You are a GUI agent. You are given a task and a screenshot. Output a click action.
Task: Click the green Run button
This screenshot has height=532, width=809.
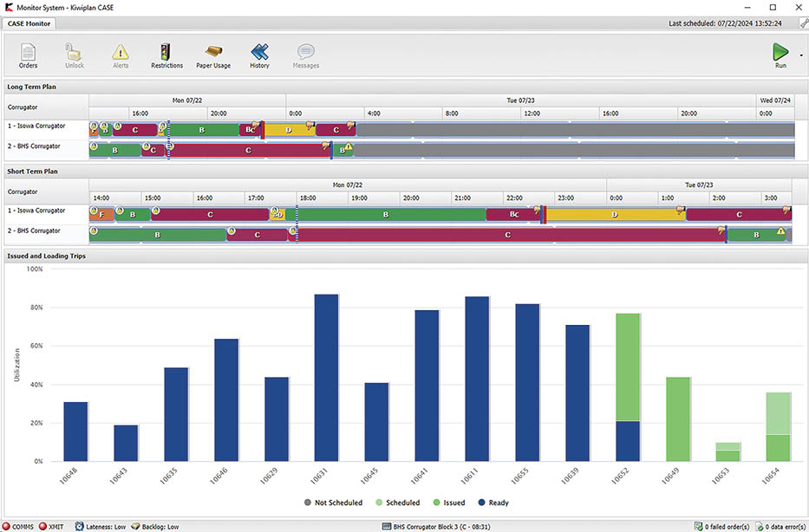780,54
